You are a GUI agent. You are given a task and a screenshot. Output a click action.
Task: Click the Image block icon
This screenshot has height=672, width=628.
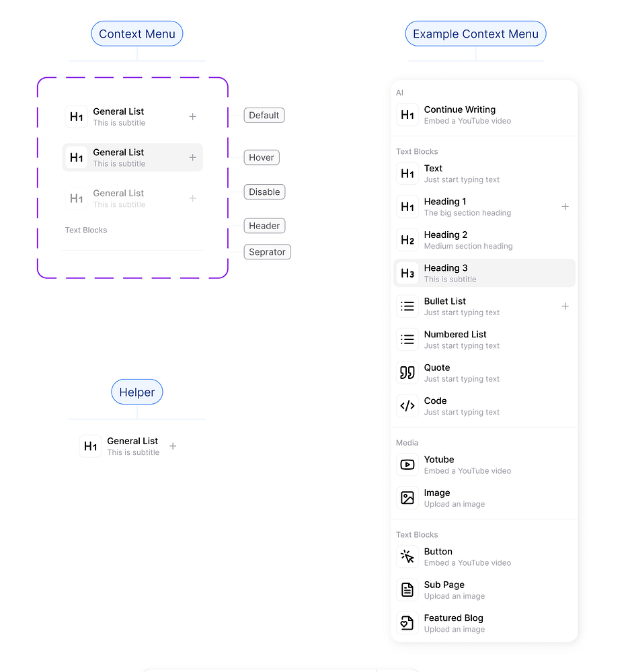click(x=407, y=498)
